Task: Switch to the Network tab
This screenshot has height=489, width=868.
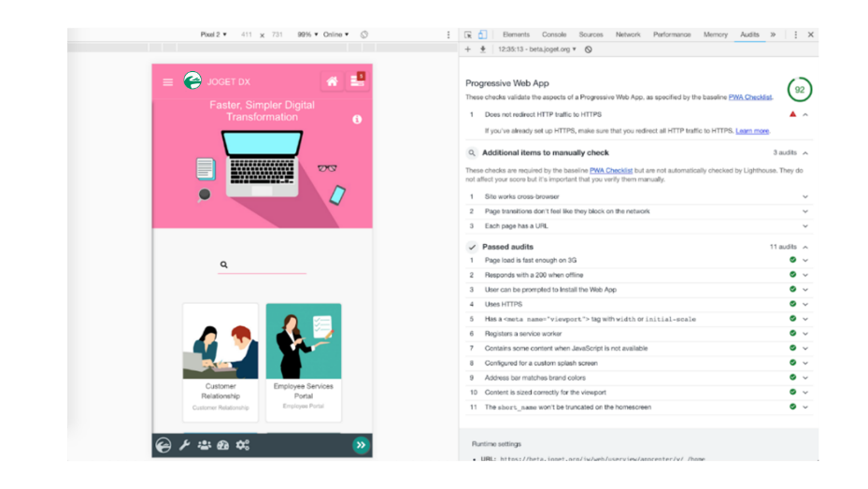Action: click(x=628, y=35)
